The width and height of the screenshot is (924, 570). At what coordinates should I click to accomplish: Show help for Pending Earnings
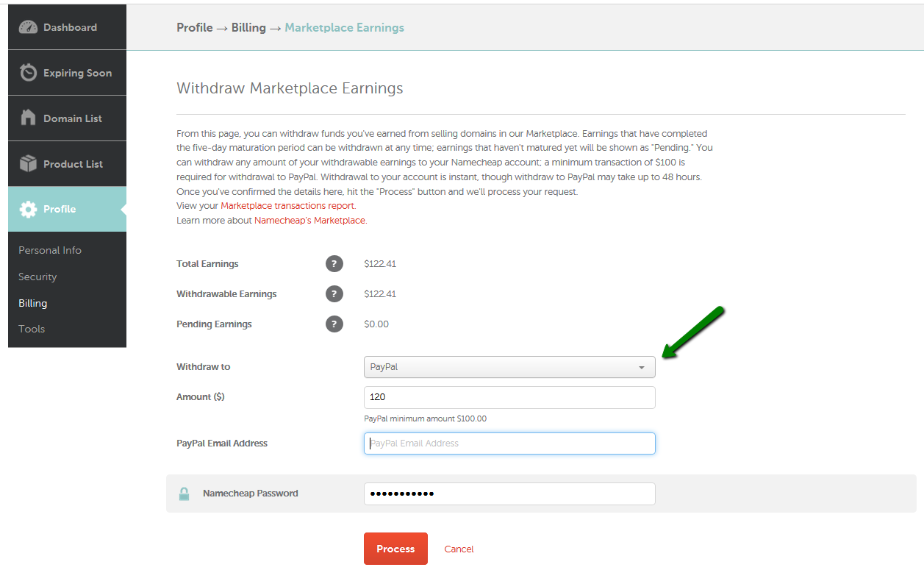(334, 324)
